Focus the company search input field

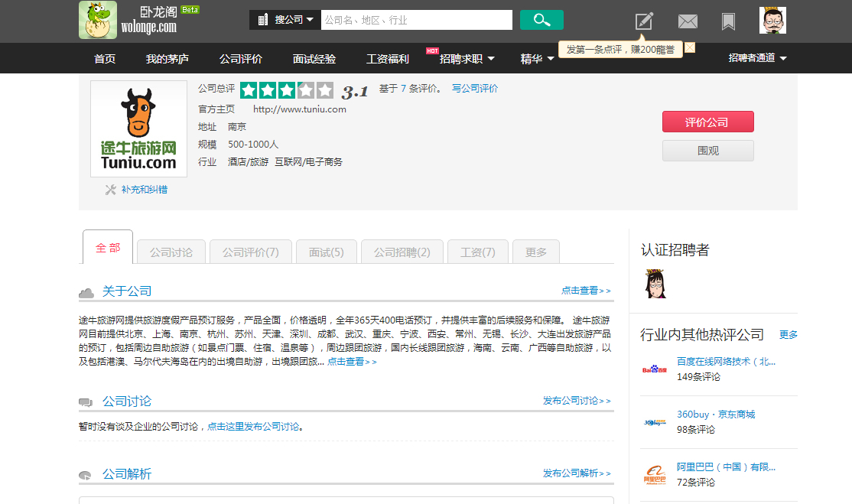pyautogui.click(x=416, y=20)
